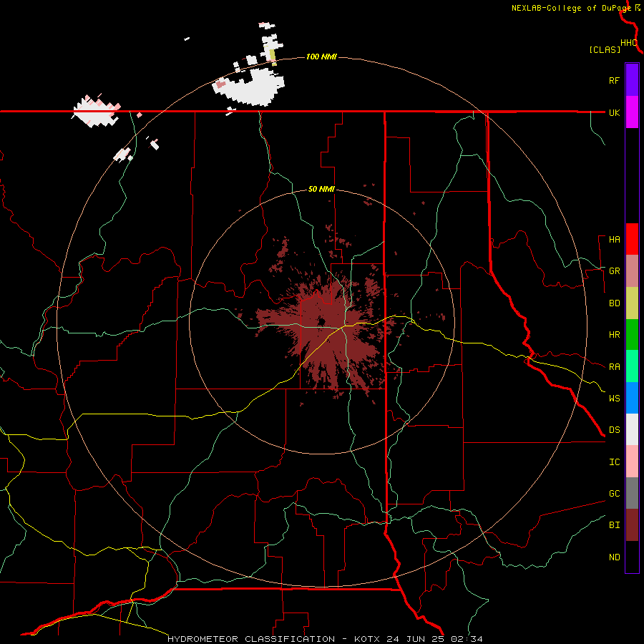The width and height of the screenshot is (644, 644).
Task: Click the UK legend label
Action: (x=615, y=112)
